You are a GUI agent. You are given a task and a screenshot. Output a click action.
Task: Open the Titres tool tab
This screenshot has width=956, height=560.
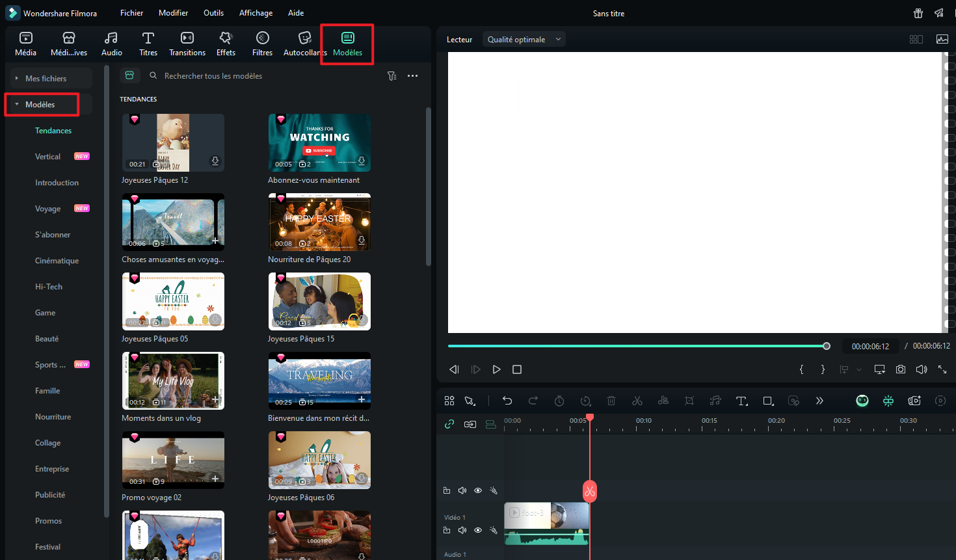click(x=148, y=44)
